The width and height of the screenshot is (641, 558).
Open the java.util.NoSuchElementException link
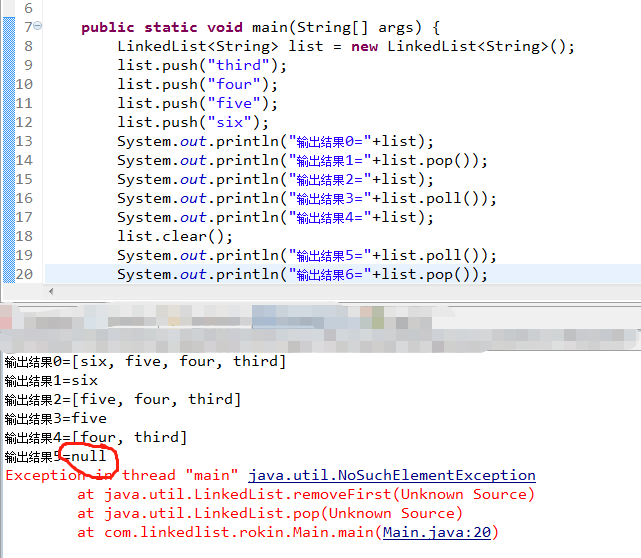point(392,475)
